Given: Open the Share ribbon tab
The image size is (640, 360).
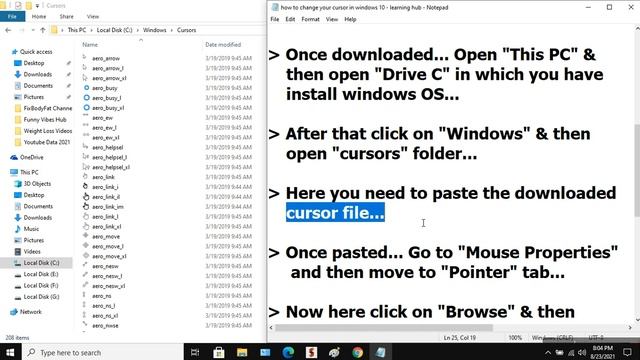Looking at the screenshot, I should pos(67,16).
